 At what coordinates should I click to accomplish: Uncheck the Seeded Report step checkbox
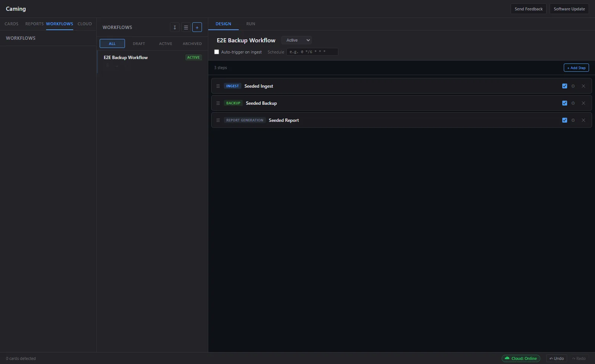[x=565, y=120]
